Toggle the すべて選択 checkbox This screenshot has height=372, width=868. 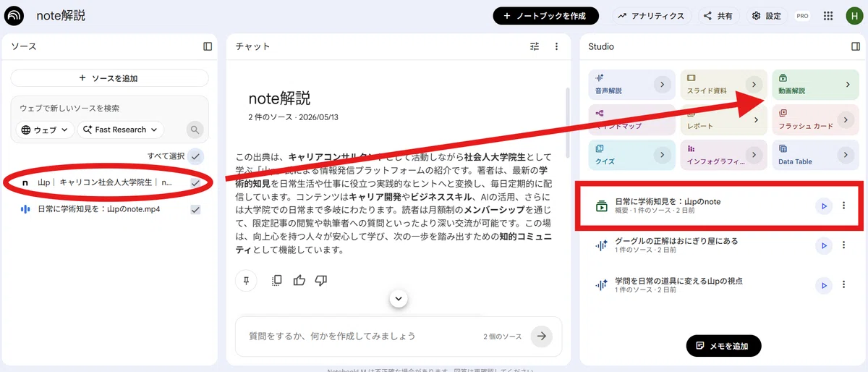click(x=196, y=156)
